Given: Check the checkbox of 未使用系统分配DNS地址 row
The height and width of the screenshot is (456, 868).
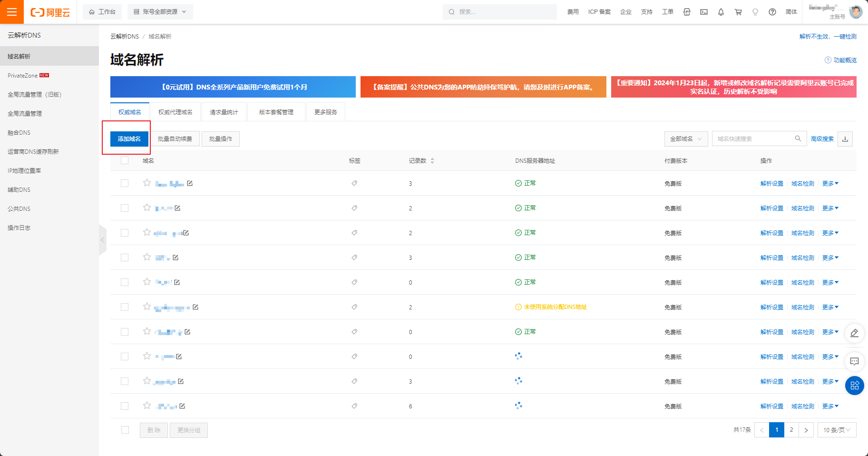Looking at the screenshot, I should 125,307.
